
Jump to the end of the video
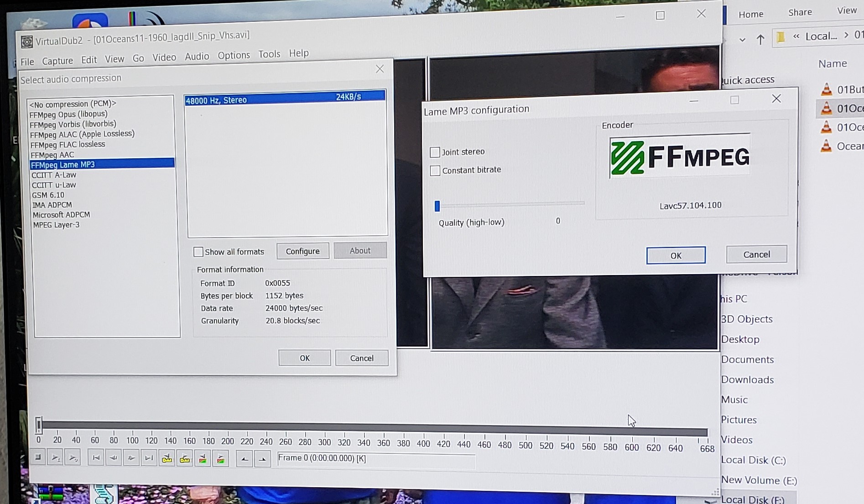click(x=149, y=458)
